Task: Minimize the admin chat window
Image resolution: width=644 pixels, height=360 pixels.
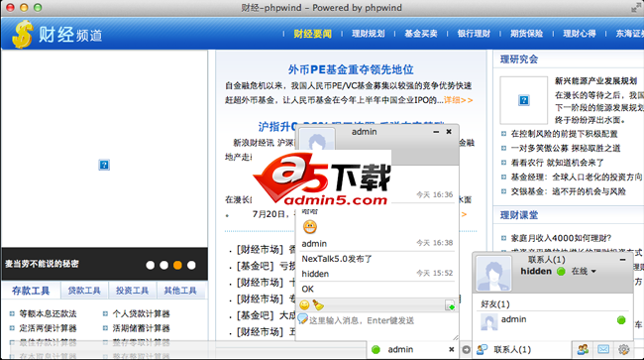Action: coord(436,132)
